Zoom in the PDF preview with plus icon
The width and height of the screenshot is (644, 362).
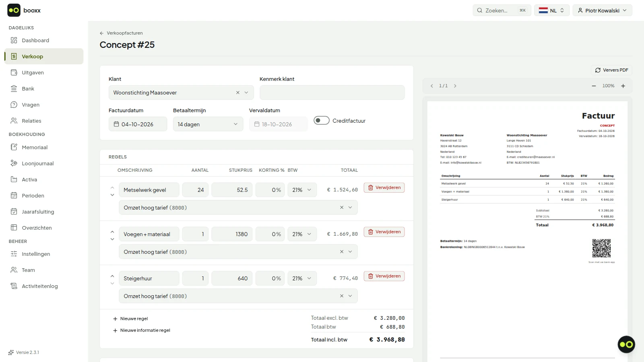click(x=623, y=86)
